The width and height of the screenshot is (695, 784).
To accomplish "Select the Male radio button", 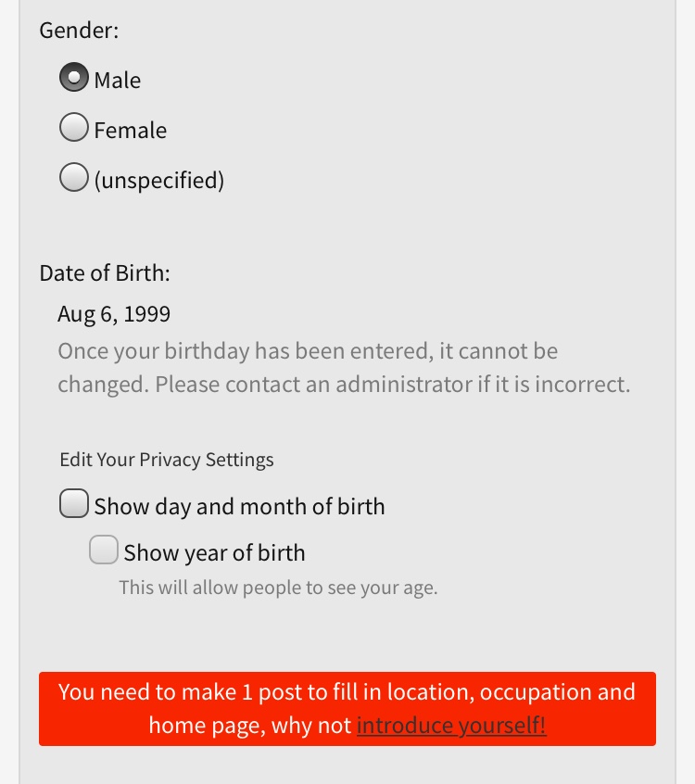I will (74, 77).
